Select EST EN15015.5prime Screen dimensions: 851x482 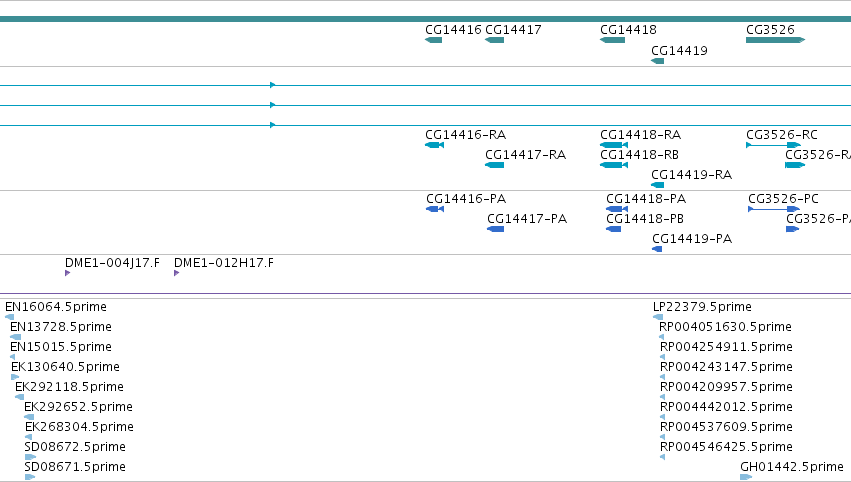[x=12, y=357]
